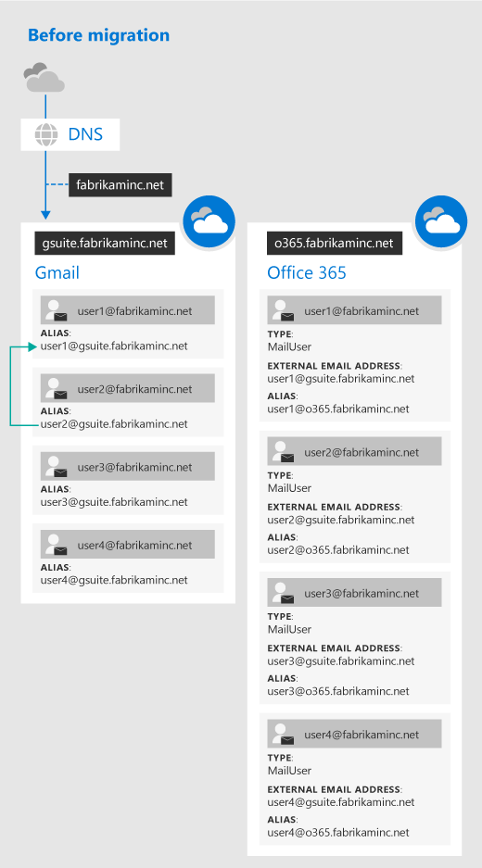Click the Gmail user4@fabrikaminc.net mailbox user icon
Image resolution: width=482 pixels, height=868 pixels.
(57, 545)
